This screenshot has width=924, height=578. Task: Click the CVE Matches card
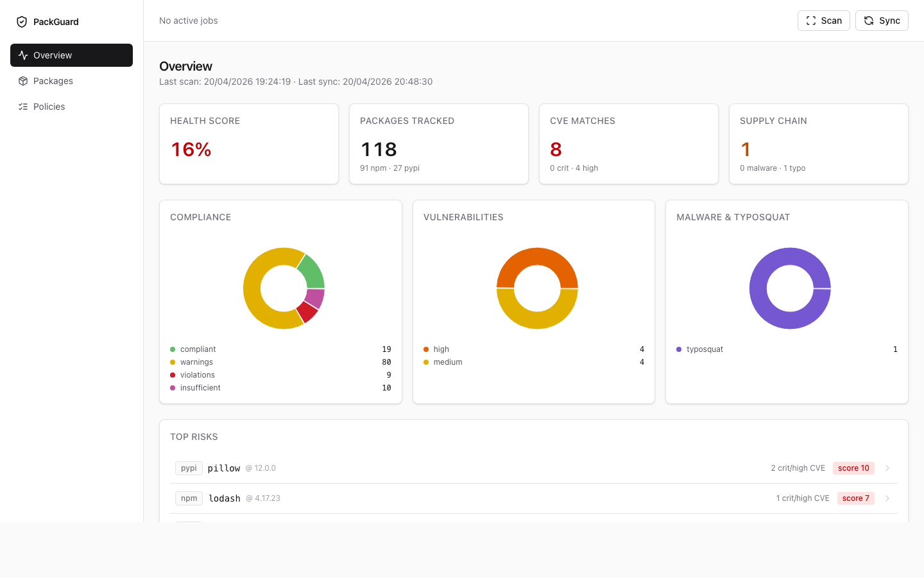pos(629,144)
